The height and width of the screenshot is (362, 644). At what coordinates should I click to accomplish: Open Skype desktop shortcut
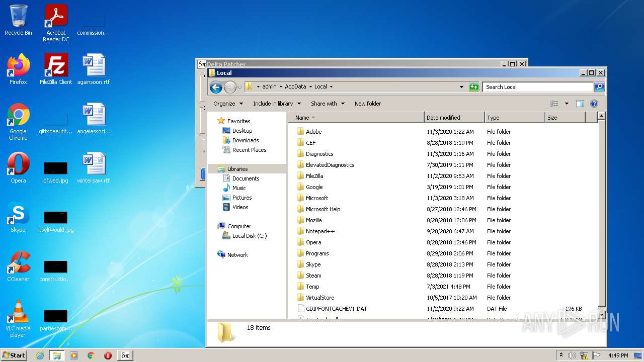18,217
